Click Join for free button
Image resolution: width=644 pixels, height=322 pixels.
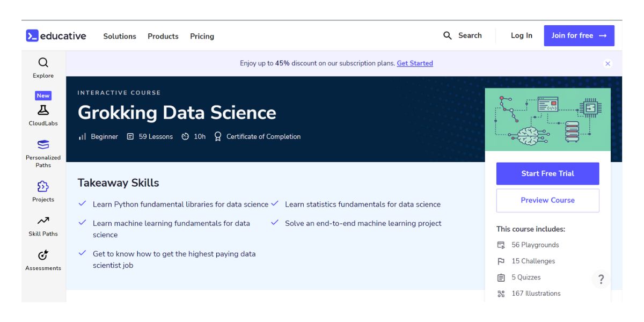pos(579,35)
